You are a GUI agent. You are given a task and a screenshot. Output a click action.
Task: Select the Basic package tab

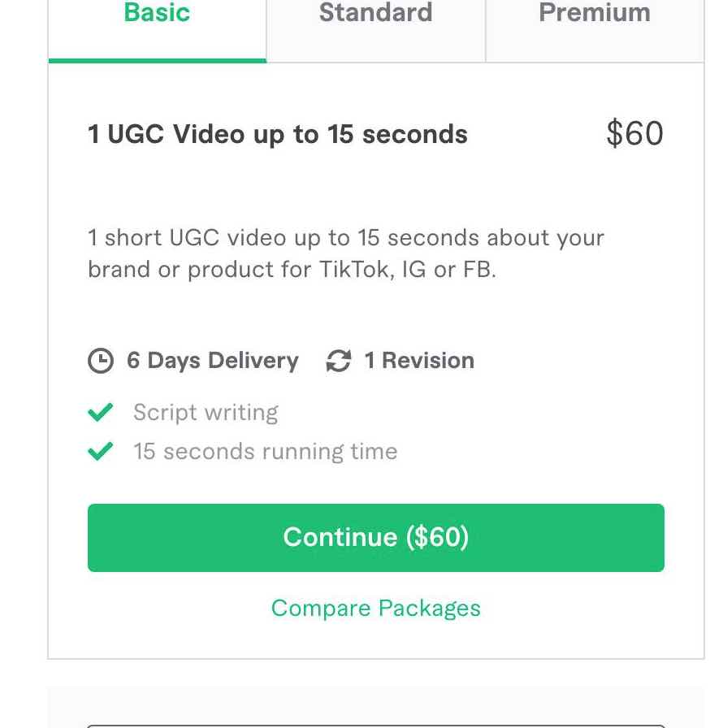point(158,28)
